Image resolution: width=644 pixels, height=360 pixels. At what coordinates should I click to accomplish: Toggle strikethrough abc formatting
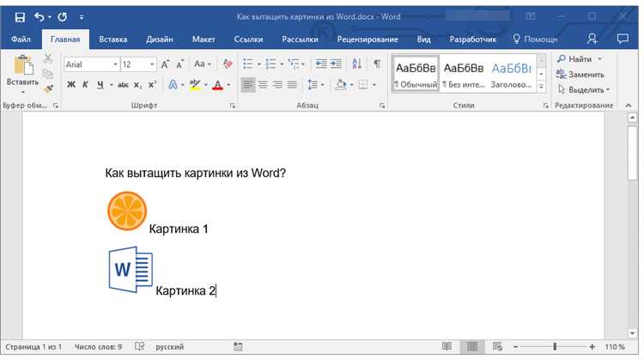click(x=123, y=85)
